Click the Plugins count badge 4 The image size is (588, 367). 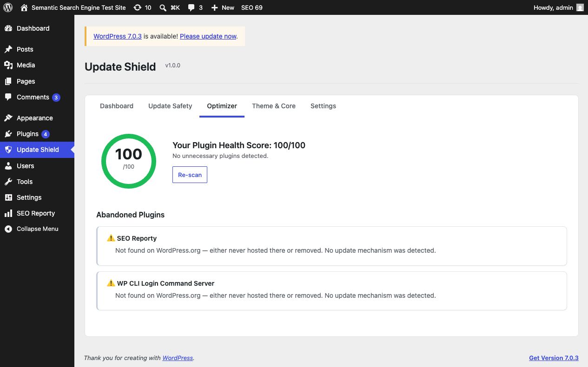click(x=45, y=134)
